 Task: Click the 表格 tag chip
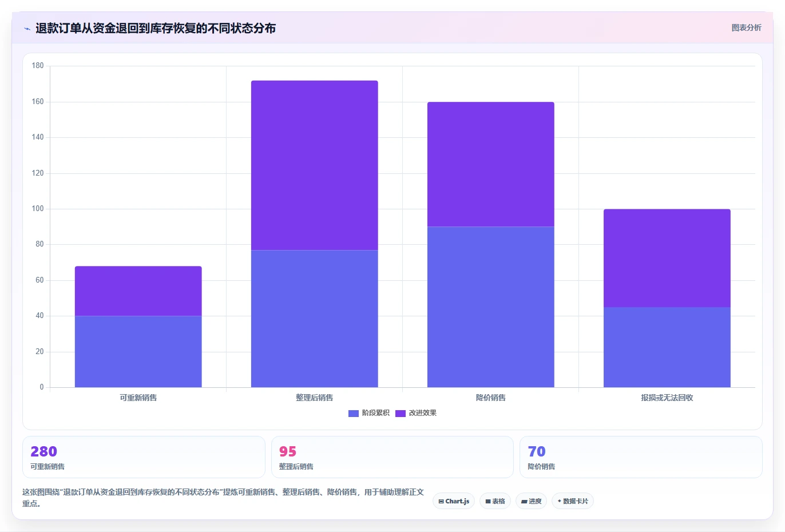click(495, 501)
